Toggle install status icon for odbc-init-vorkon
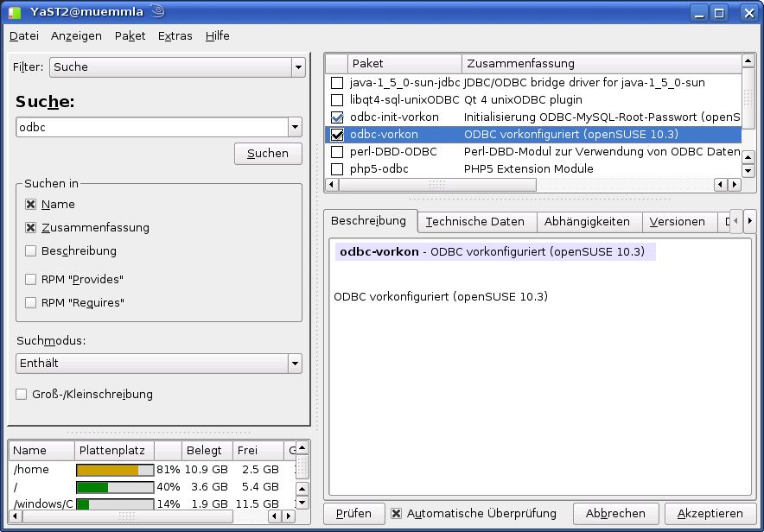This screenshot has width=764, height=532. [x=337, y=117]
